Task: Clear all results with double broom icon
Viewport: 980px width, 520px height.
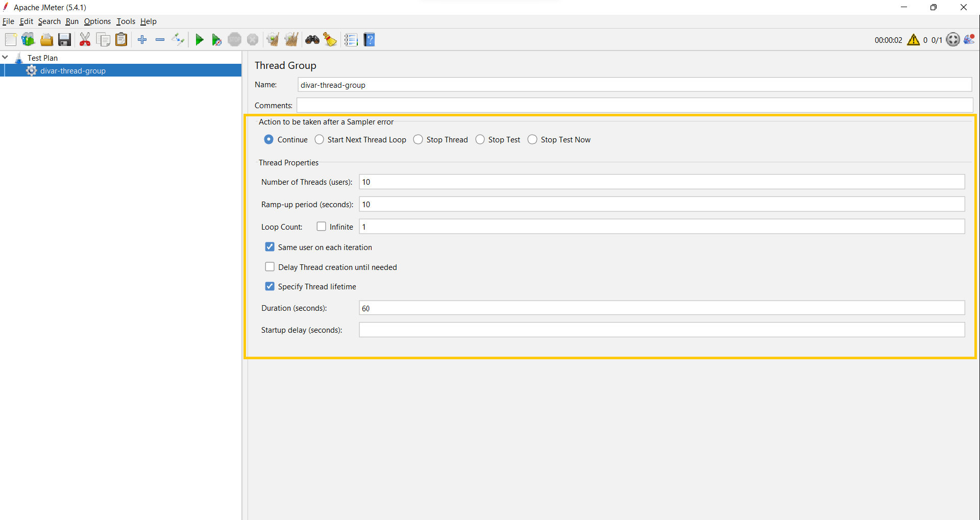Action: (291, 40)
